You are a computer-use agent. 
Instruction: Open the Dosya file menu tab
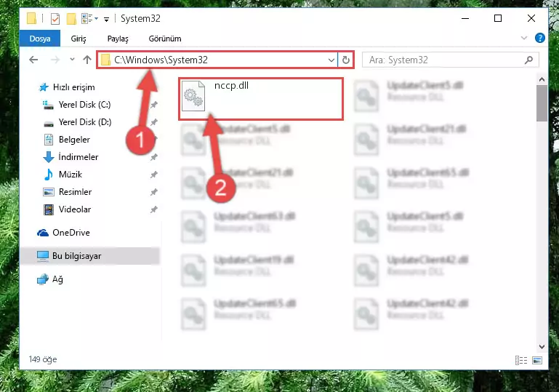coord(39,39)
